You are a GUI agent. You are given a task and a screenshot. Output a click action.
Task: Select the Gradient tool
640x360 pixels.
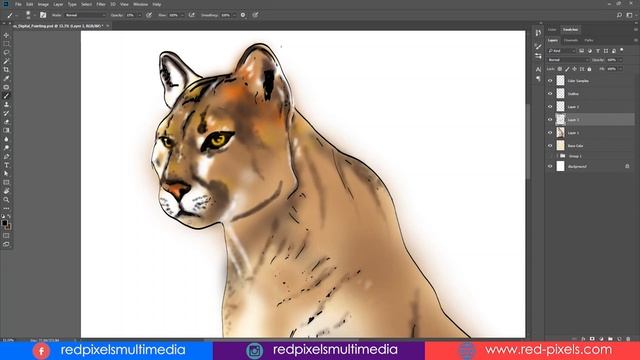point(6,130)
